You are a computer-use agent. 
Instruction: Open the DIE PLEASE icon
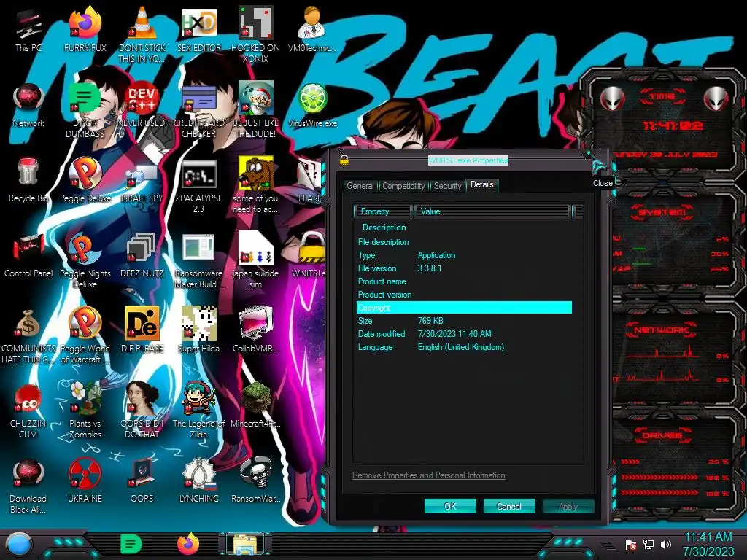[x=142, y=330]
